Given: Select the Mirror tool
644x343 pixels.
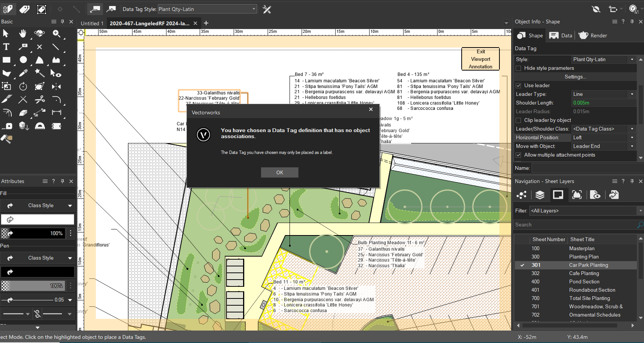Looking at the screenshot, I should [56, 87].
